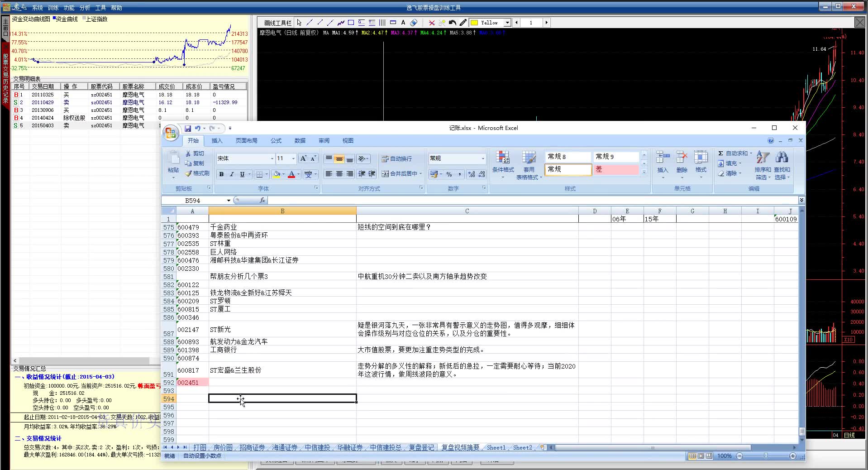Select the arrow pointer drawing tool

pos(299,23)
